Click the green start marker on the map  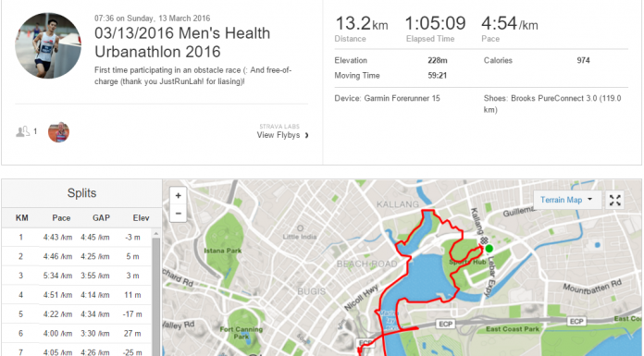[489, 249]
